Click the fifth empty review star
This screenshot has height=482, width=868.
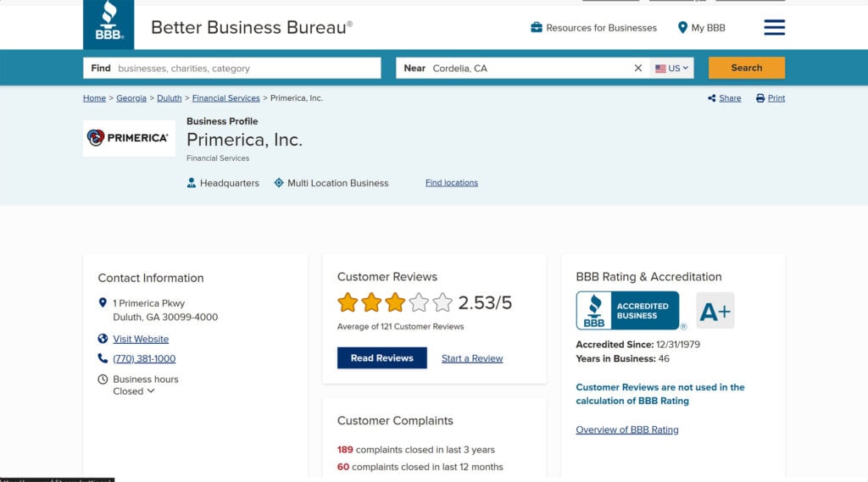click(x=442, y=302)
